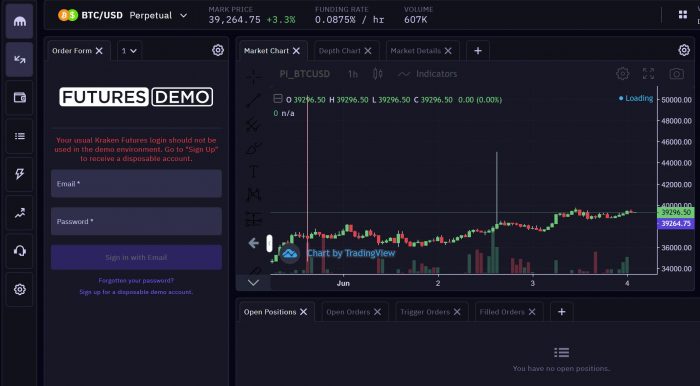Follow the Forgotten your password link

click(x=136, y=281)
